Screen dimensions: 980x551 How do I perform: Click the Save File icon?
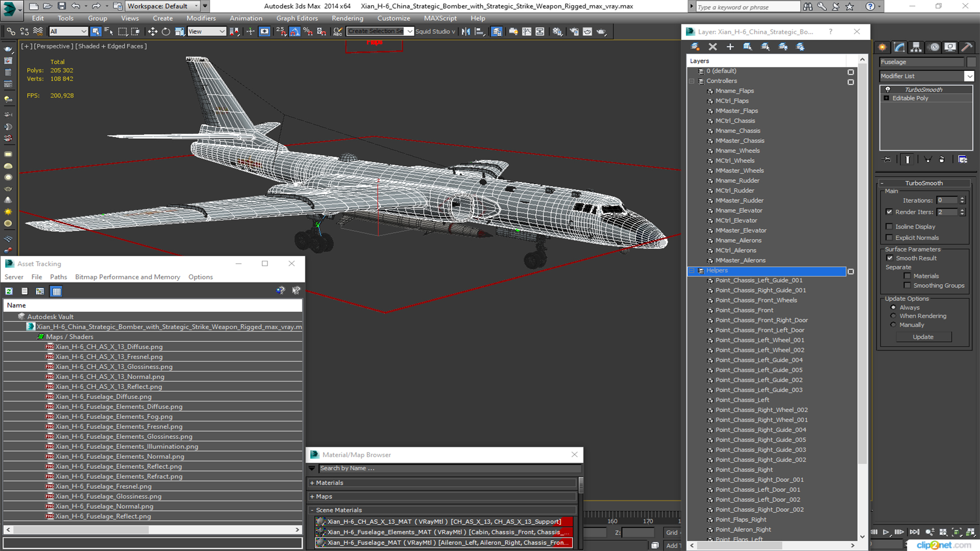[61, 6]
